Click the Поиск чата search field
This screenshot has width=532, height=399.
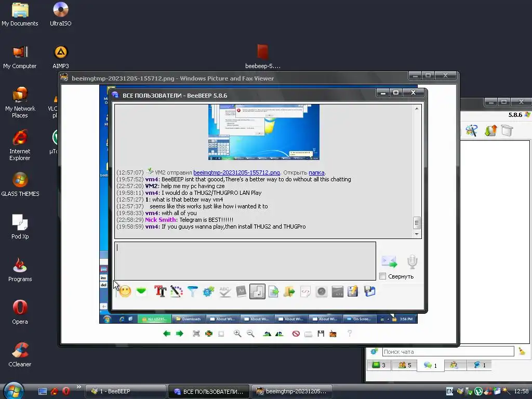pyautogui.click(x=448, y=352)
